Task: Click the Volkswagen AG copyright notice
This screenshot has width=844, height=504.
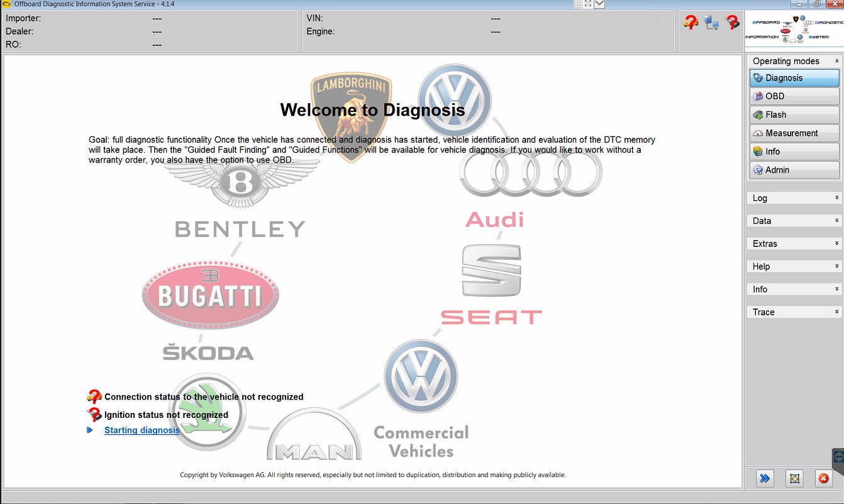Action: point(373,475)
